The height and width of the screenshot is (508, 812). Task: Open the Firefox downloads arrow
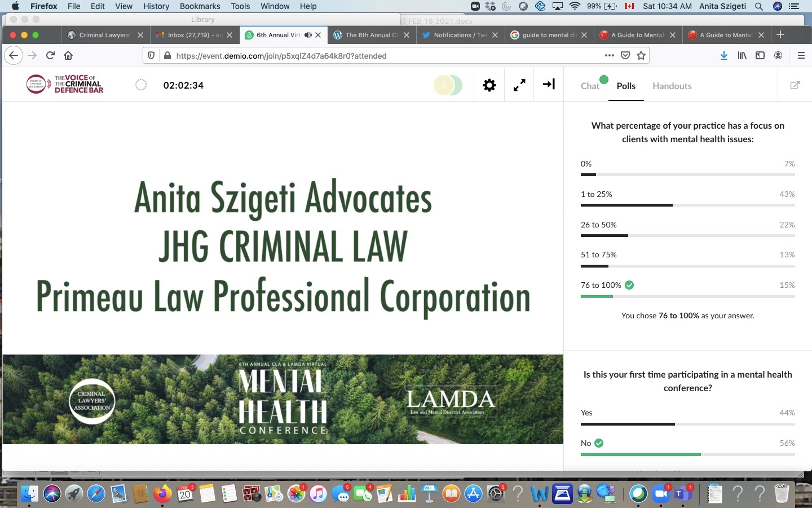(724, 55)
